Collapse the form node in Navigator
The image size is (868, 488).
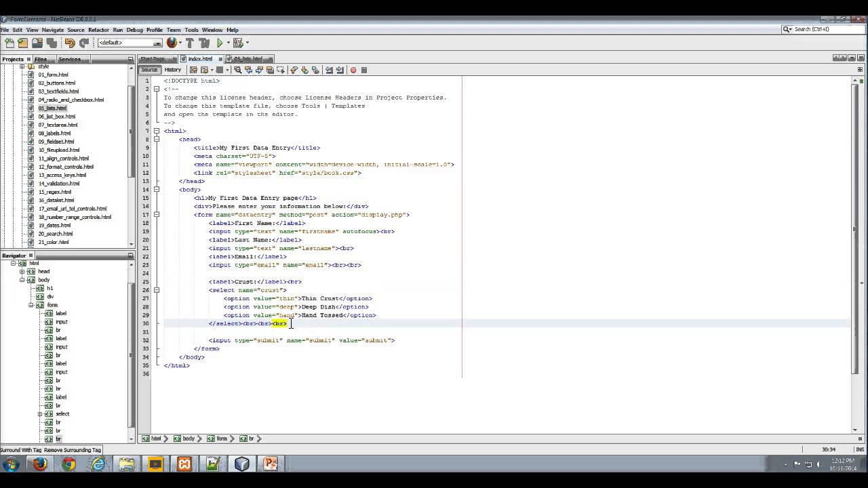click(31, 305)
